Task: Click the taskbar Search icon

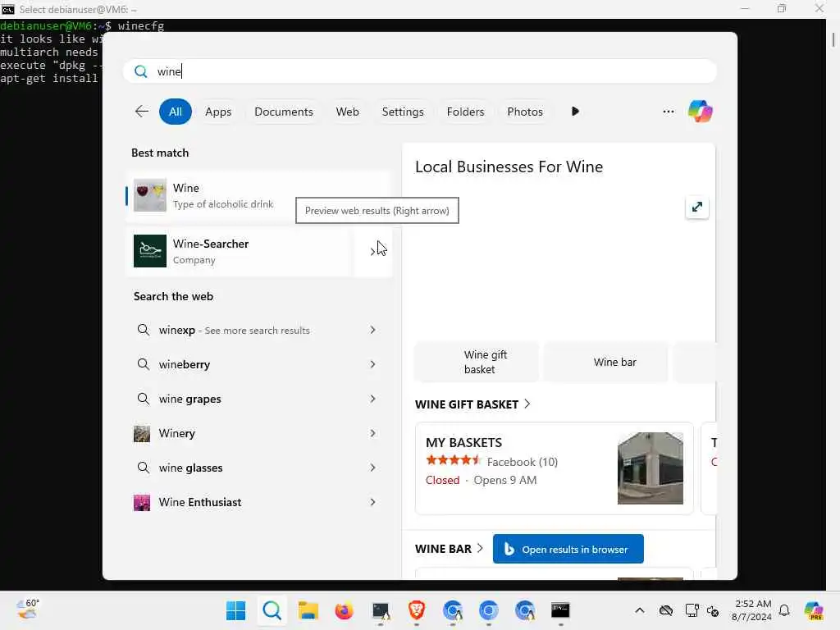Action: point(272,610)
